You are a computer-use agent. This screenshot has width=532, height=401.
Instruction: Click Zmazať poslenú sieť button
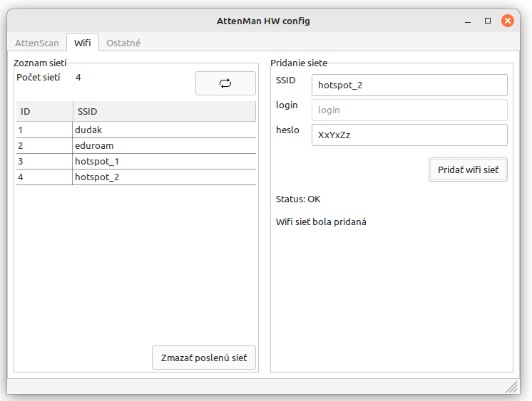pyautogui.click(x=203, y=358)
